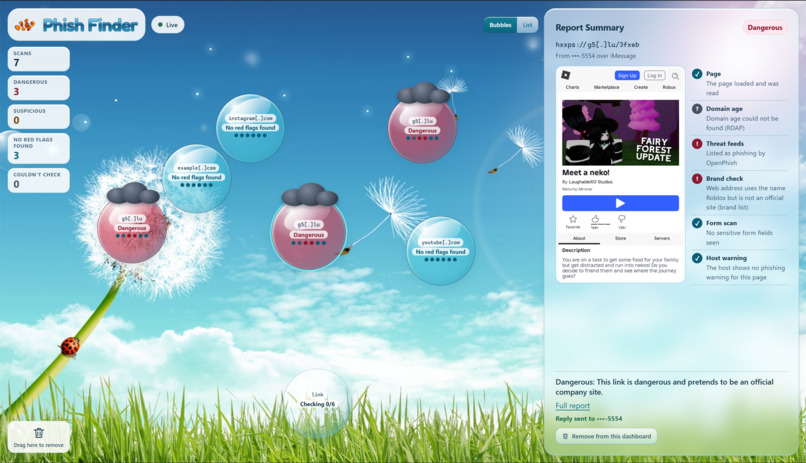This screenshot has height=463, width=806.
Task: Open the Servers tab in page preview
Action: (662, 238)
